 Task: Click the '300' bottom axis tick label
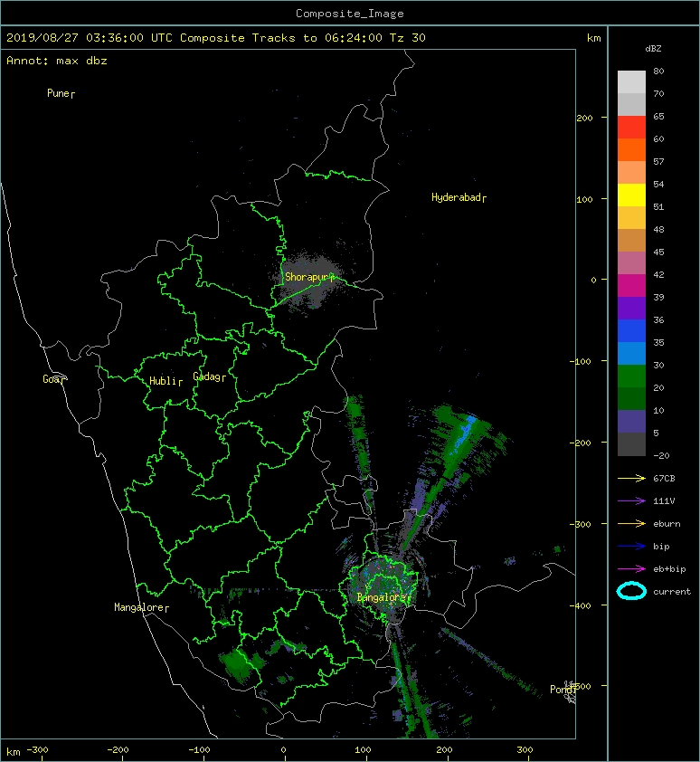point(525,750)
